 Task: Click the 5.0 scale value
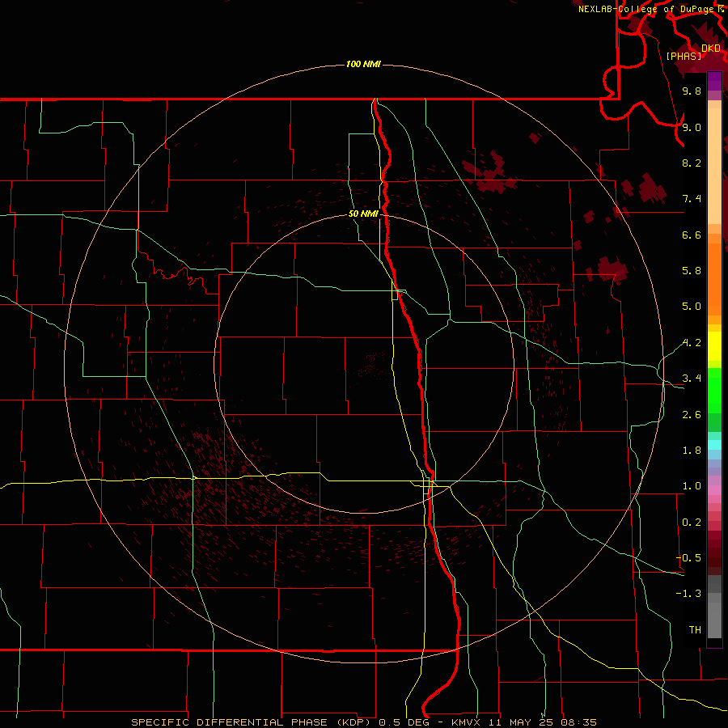692,307
